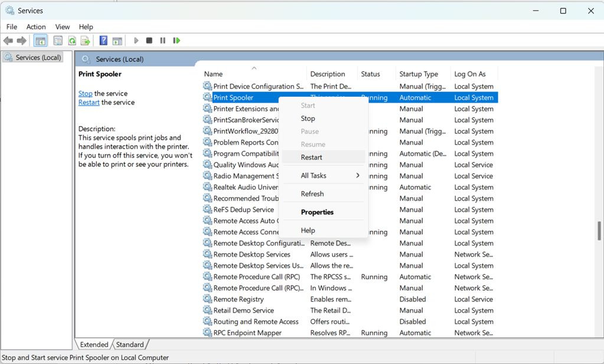
Task: Click Start Service play icon
Action: (x=136, y=40)
